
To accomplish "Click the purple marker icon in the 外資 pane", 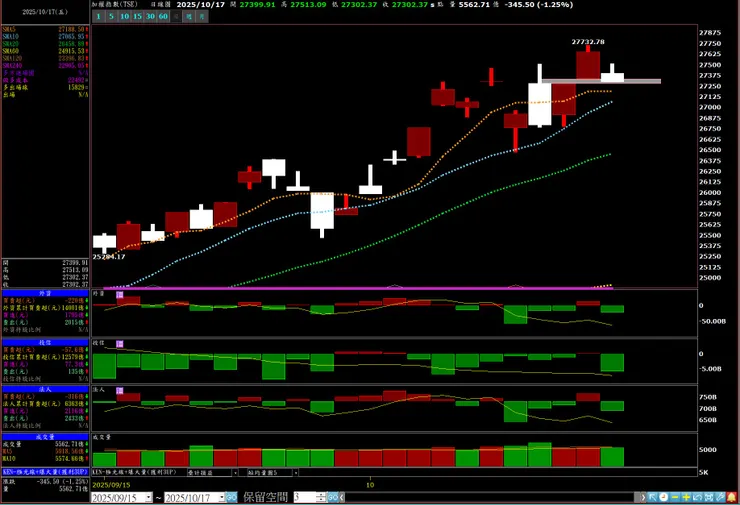I will [x=120, y=295].
